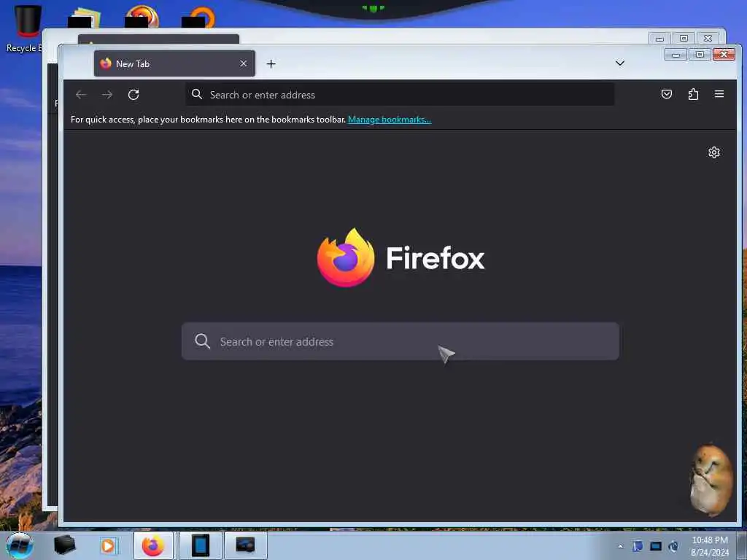Open the Pocket save icon
This screenshot has width=747, height=560.
click(x=667, y=94)
